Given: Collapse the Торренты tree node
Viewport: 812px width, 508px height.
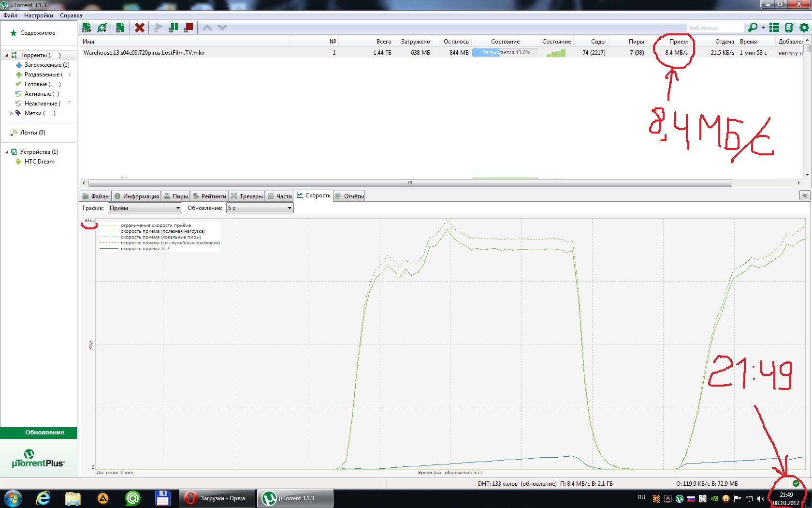Looking at the screenshot, I should point(7,55).
